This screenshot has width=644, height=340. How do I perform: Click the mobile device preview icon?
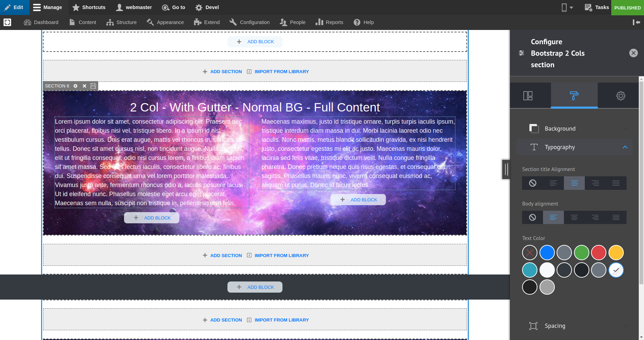click(x=564, y=7)
